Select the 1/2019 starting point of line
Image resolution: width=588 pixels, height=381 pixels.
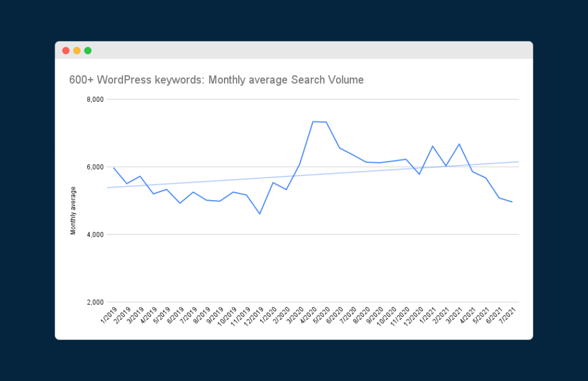pos(114,168)
